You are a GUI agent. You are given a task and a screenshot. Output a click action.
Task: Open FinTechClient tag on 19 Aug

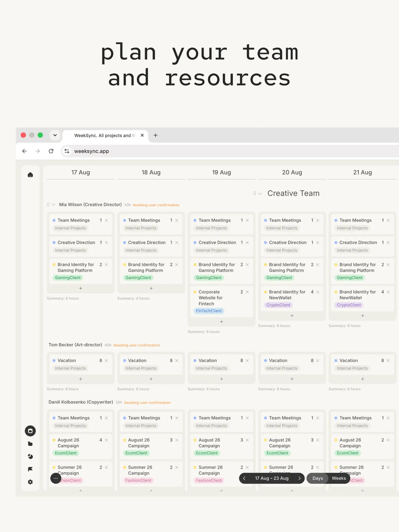[x=209, y=311]
